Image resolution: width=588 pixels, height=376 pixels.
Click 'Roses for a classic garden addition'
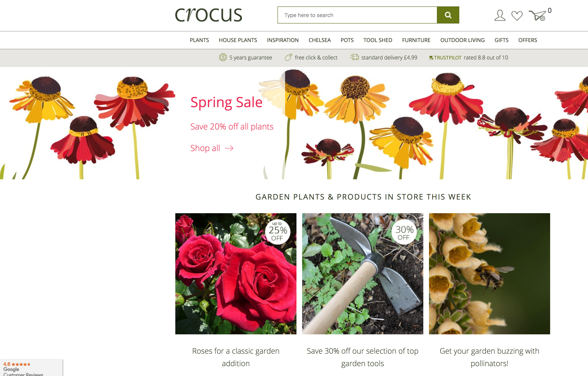pos(236,357)
